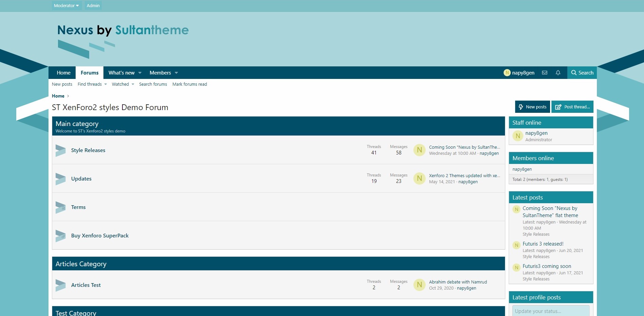Open Updates forum
This screenshot has width=644, height=316.
[x=81, y=179]
